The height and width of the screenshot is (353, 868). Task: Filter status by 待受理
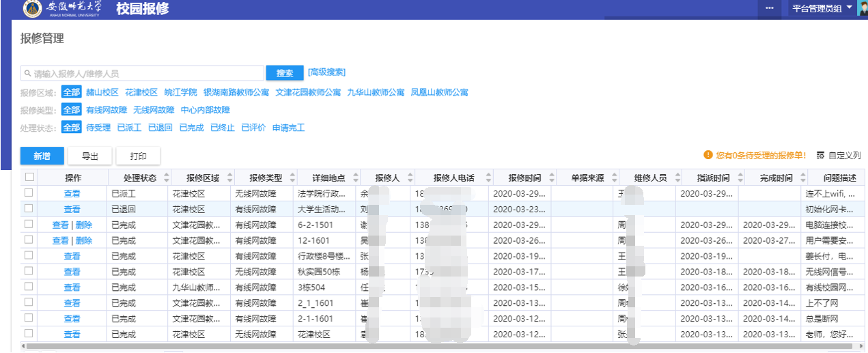click(98, 128)
